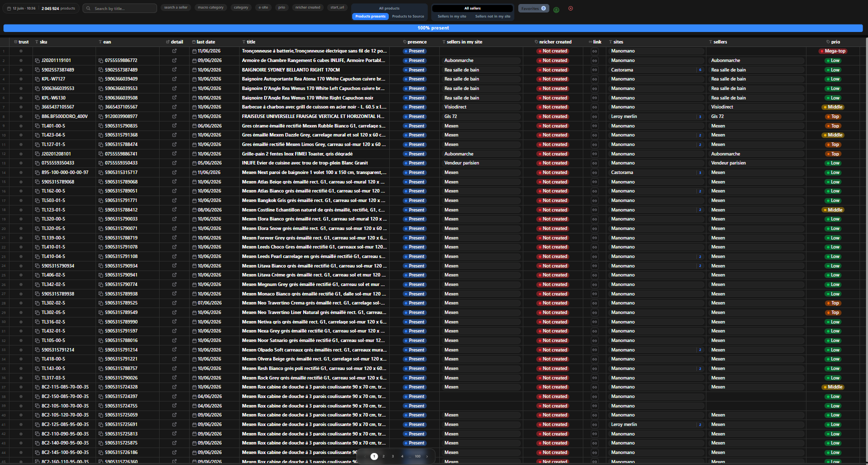Open the 'category' filter chip
868x465 pixels.
coord(241,7)
